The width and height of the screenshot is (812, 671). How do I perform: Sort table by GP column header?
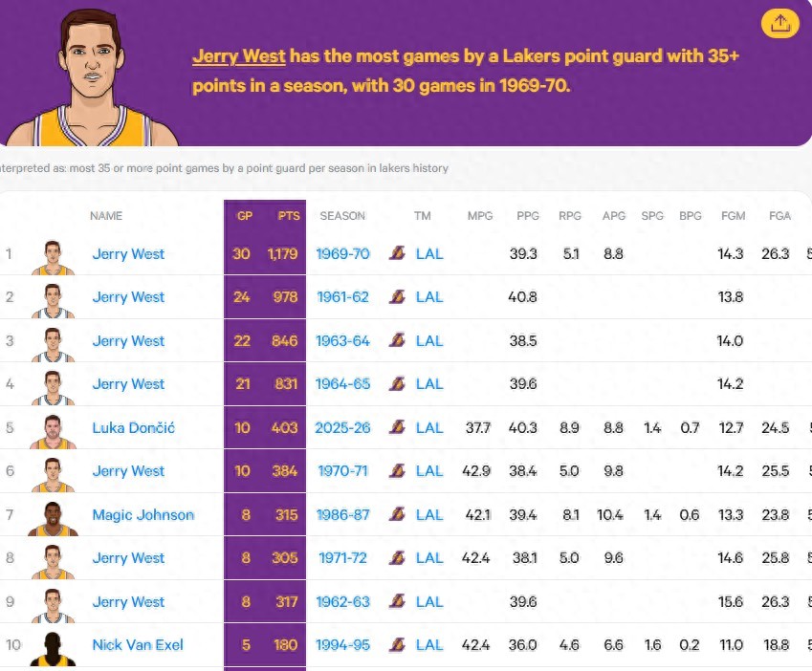click(245, 216)
